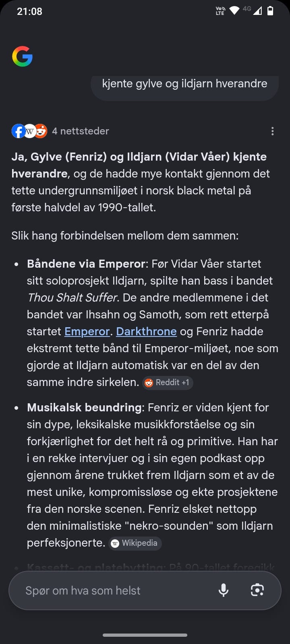This screenshot has height=644, width=290.
Task: Open the Reddit +1 source chip
Action: tap(168, 382)
